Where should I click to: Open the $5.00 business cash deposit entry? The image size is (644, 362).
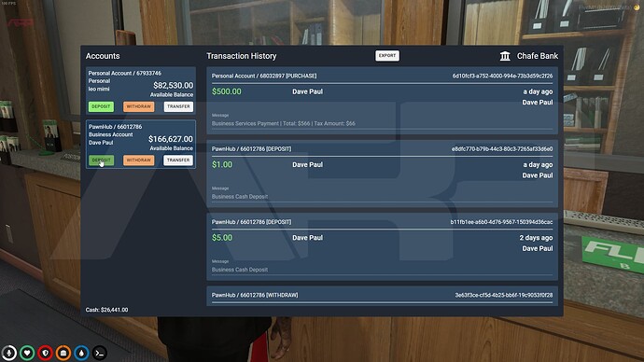pyautogui.click(x=382, y=246)
